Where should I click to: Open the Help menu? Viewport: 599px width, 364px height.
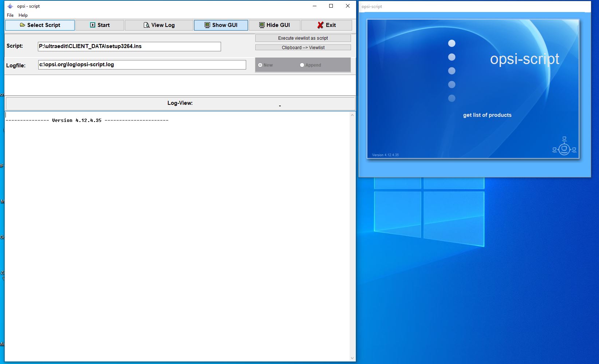23,15
